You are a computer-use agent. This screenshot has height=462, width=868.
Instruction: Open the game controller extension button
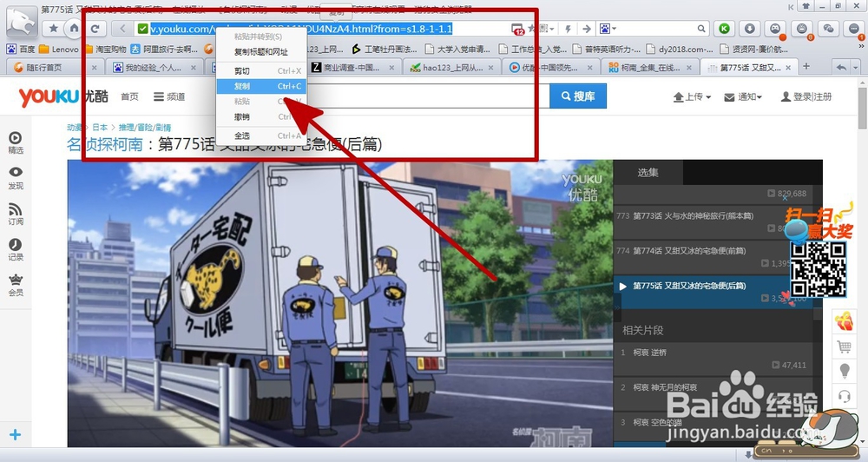775,29
